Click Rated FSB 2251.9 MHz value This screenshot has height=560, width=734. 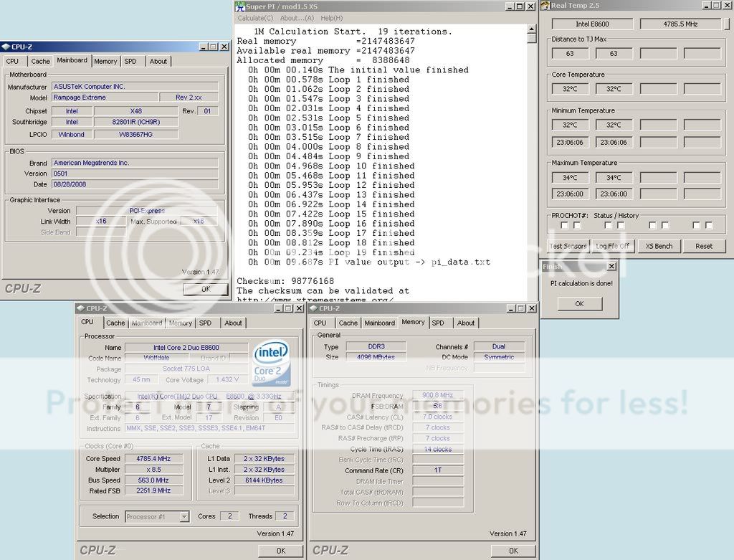(153, 490)
